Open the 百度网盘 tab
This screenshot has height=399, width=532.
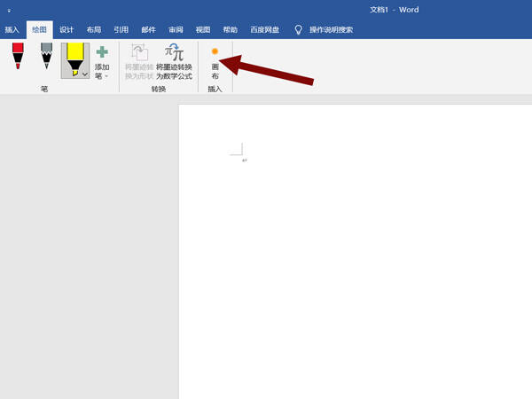click(x=264, y=30)
